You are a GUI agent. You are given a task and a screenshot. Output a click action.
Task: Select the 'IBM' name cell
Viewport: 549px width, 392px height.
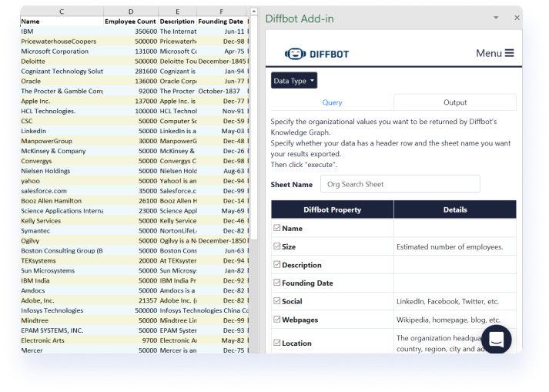tap(62, 32)
